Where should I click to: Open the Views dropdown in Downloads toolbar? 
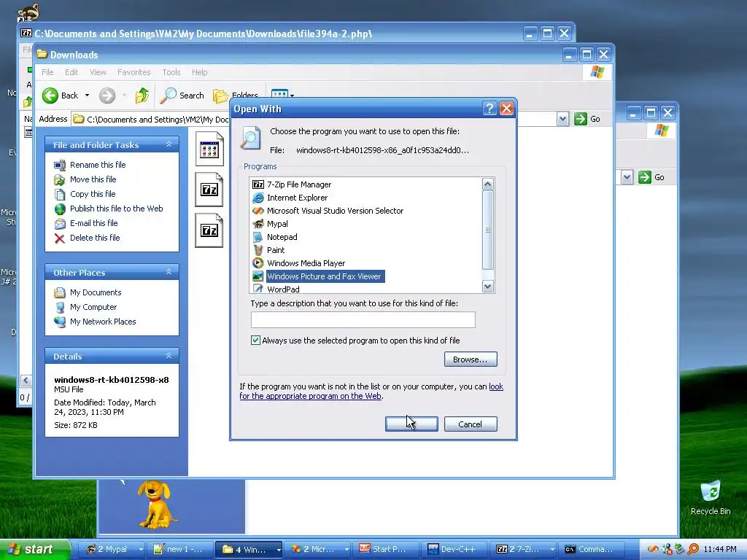(x=292, y=96)
